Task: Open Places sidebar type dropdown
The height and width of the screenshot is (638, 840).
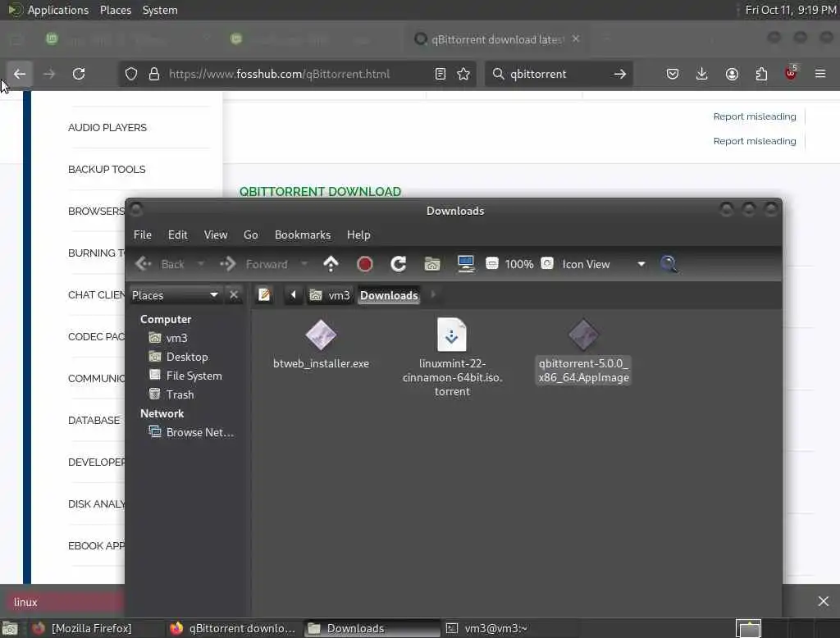Action: click(176, 295)
